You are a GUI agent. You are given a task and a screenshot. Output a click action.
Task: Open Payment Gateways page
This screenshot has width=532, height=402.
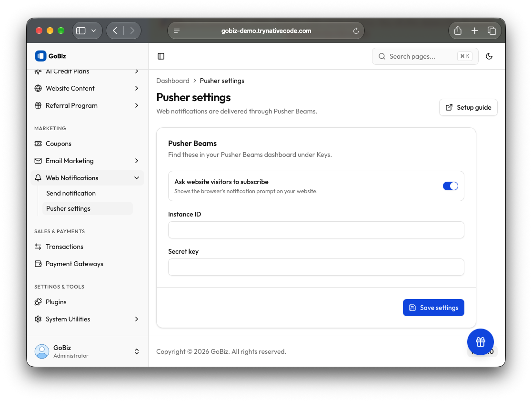coord(88,264)
